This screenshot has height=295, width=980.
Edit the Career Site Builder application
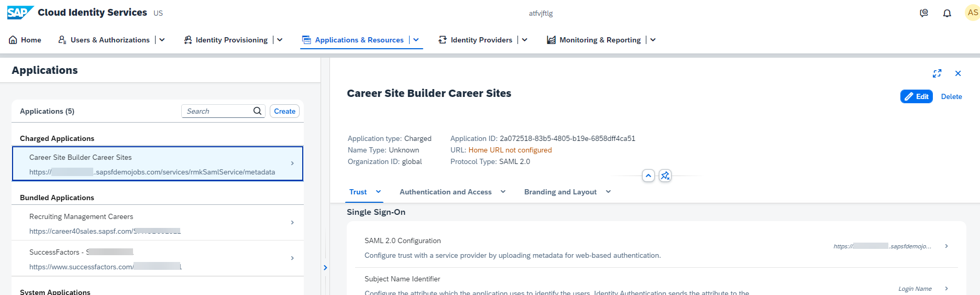[917, 96]
